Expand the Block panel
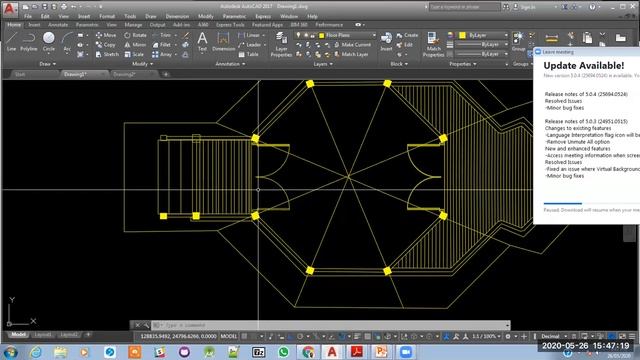Screen dimensions: 640x360 (399, 64)
